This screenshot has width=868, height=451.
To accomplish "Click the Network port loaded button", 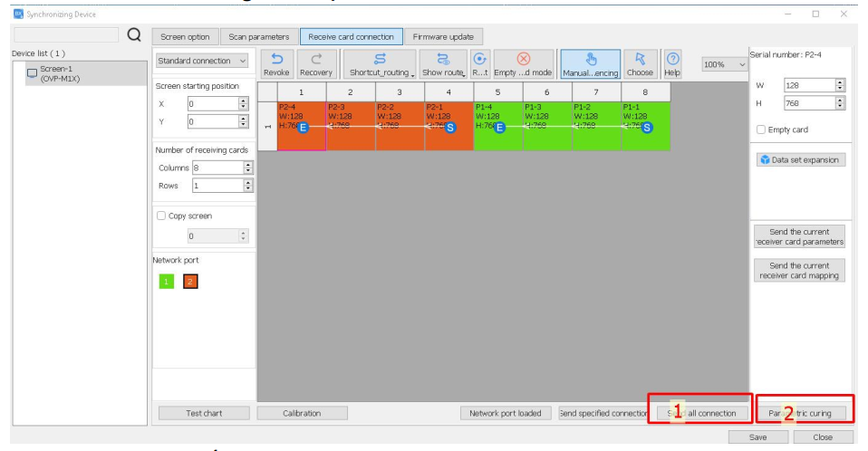I will [x=506, y=413].
